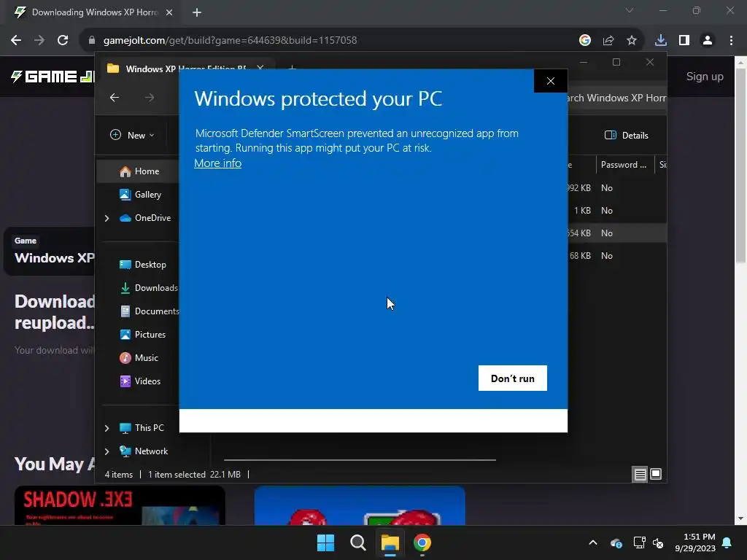Viewport: 747px width, 560px height.
Task: Open Chrome tab search chevron
Action: [630, 10]
